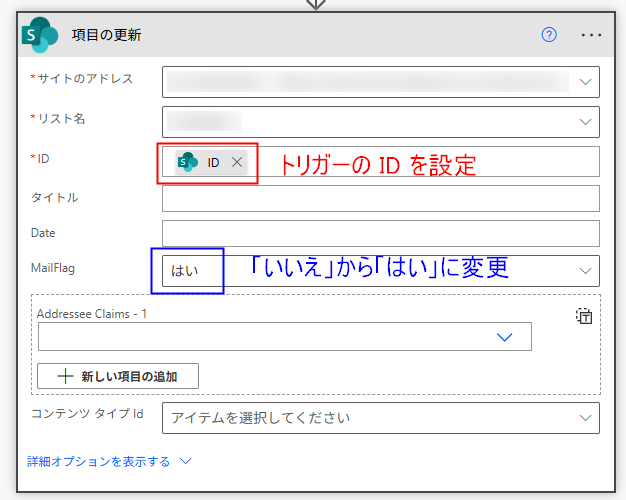Click the Date field label
The height and width of the screenshot is (500, 626).
43,233
